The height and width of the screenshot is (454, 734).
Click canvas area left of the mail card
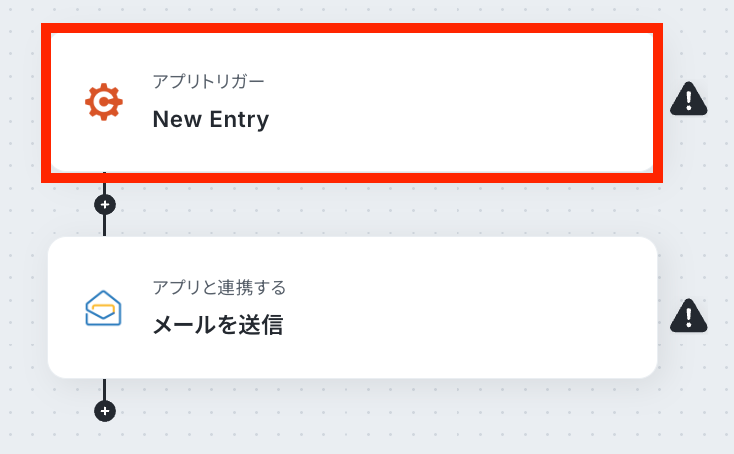click(x=22, y=308)
